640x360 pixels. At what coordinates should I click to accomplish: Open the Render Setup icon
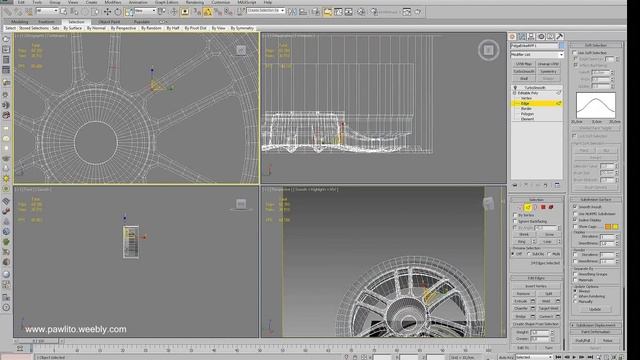(374, 12)
